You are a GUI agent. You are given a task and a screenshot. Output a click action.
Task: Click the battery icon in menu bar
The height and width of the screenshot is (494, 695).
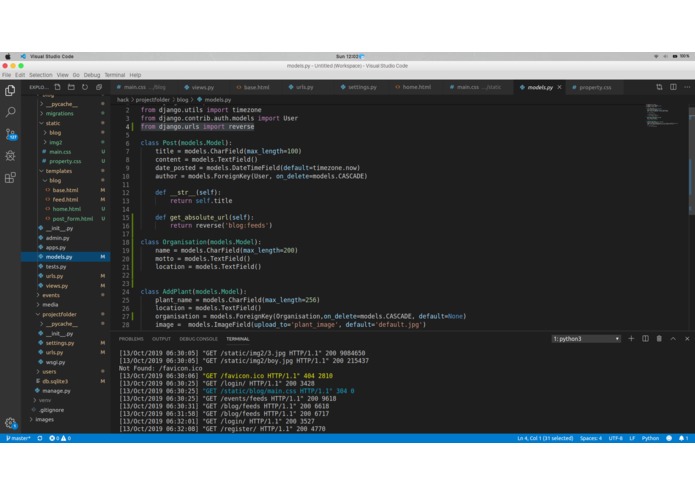pyautogui.click(x=675, y=56)
